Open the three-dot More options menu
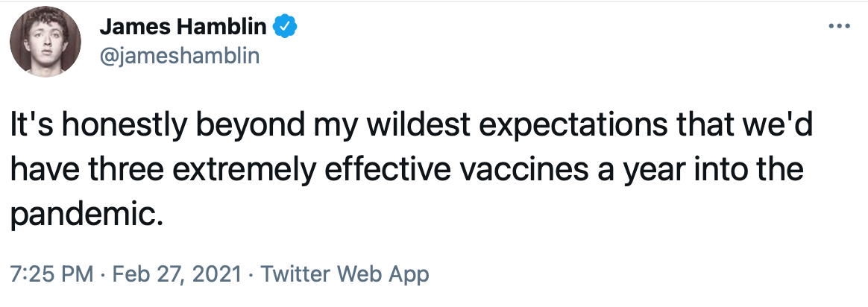868x307 pixels. click(839, 28)
